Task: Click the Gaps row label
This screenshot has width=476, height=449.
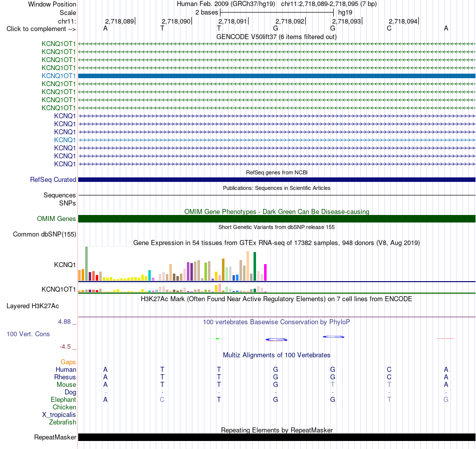Action: pos(68,362)
